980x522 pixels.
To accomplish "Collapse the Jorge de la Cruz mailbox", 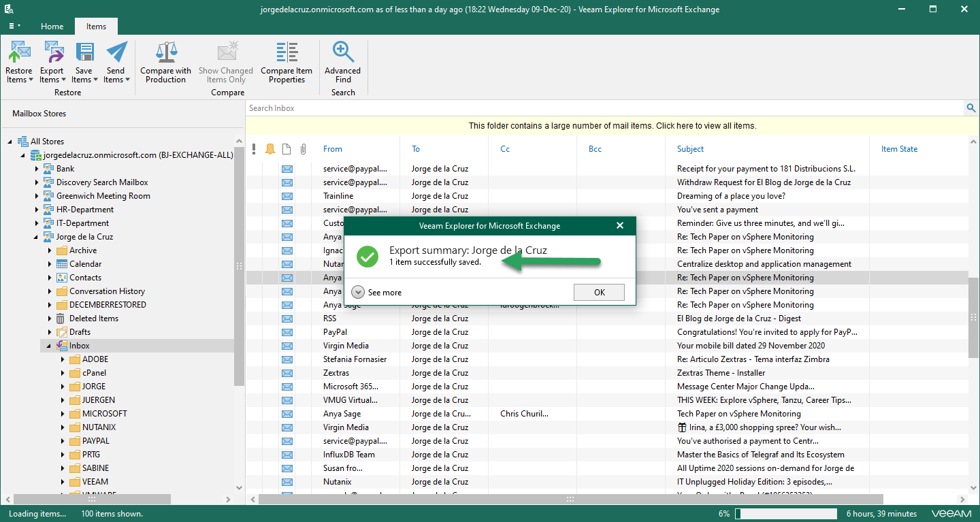I will 37,237.
